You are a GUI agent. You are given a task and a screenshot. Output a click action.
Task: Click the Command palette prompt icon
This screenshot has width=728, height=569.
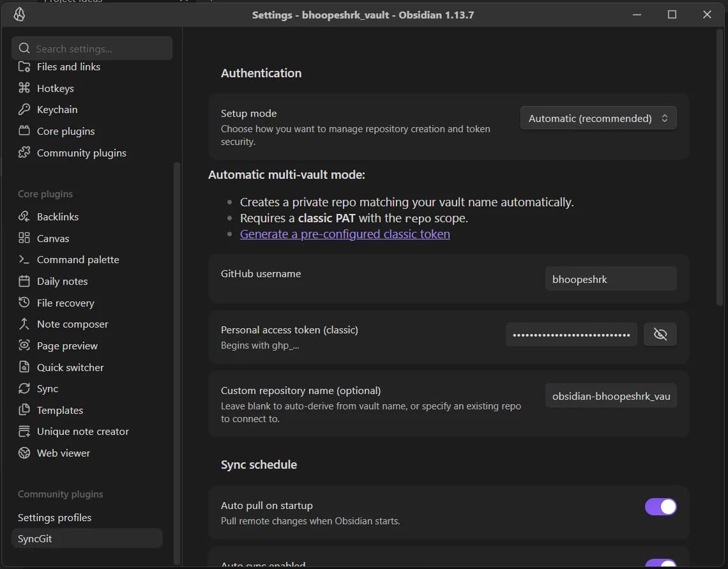pos(24,259)
